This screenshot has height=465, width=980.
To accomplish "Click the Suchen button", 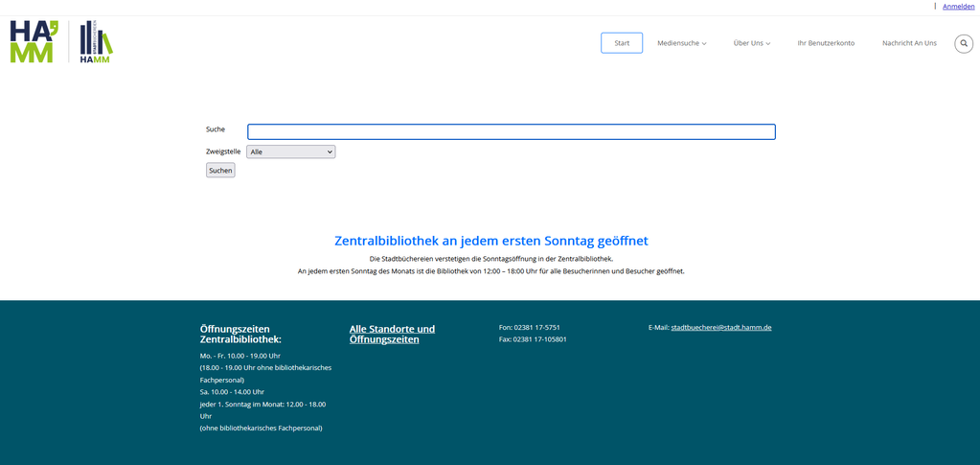I will click(220, 171).
